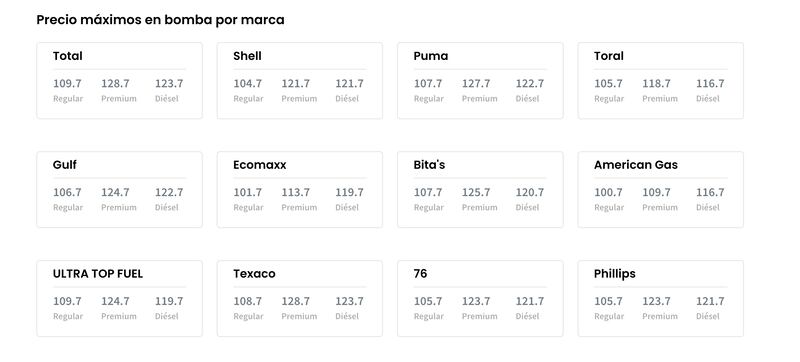The width and height of the screenshot is (800, 362).
Task: Click American Gas 100.7 Regular price
Action: 608,193
